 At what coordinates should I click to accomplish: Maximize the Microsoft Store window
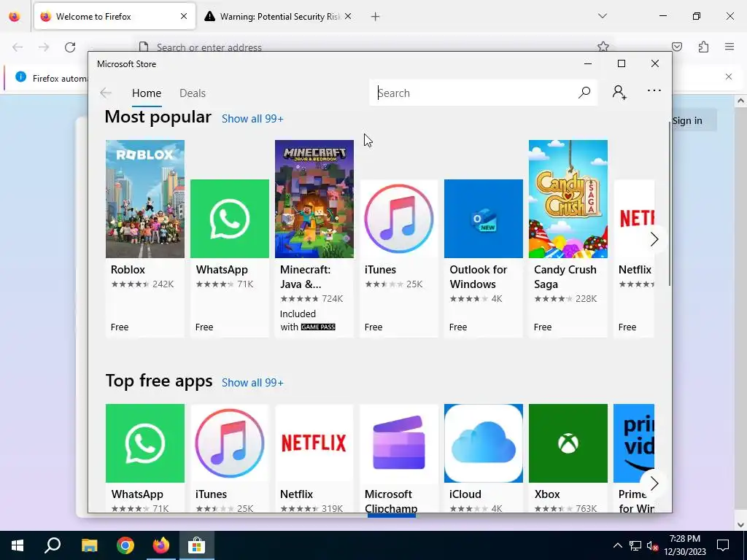coord(622,64)
